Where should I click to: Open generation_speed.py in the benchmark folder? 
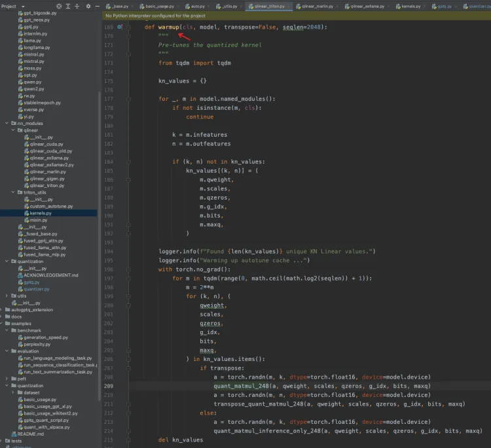[x=46, y=337]
